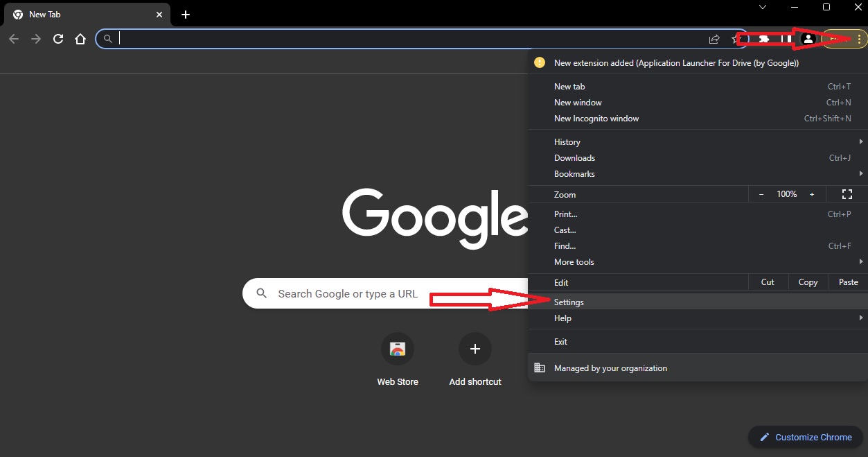Click the Add shortcut label
The height and width of the screenshot is (457, 868).
click(475, 381)
